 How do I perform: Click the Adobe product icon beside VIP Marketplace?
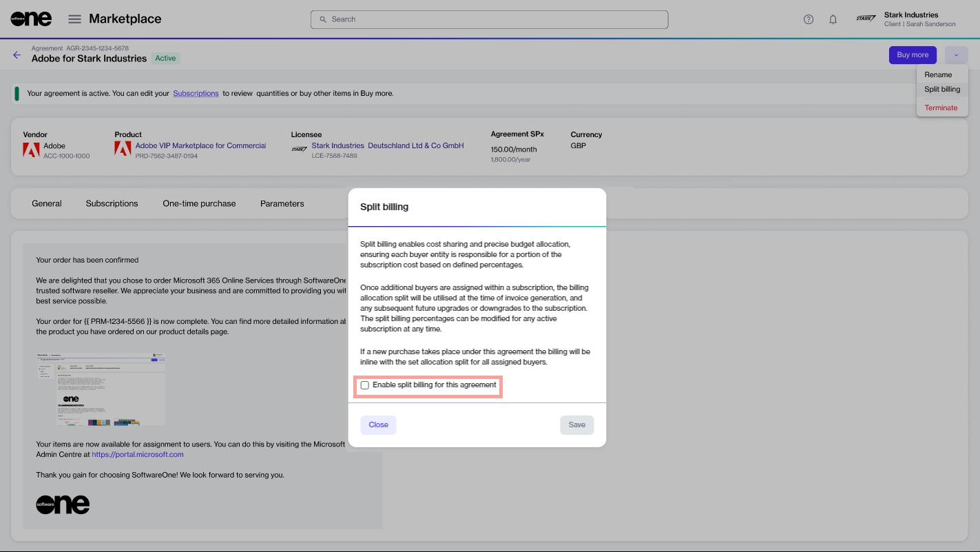pos(123,149)
